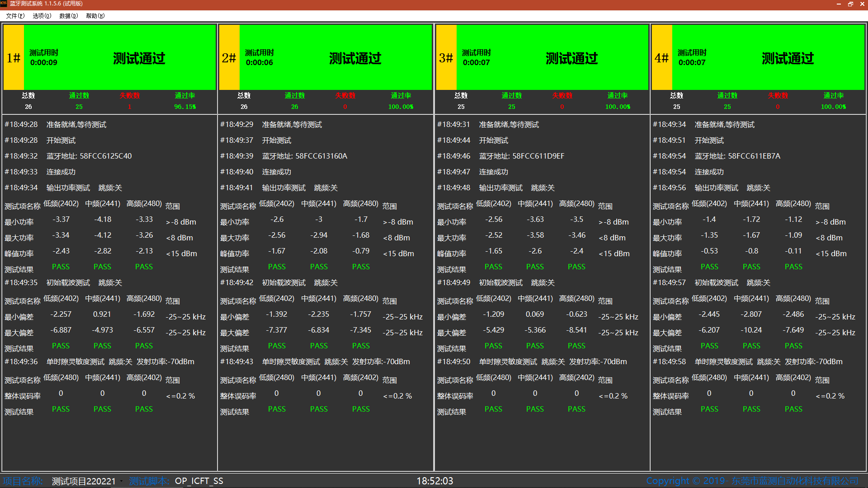Viewport: 868px width, 488px height.
Task: Click the Copyright 东莞市蓝测自动化科技有限公司 link
Action: (x=752, y=481)
